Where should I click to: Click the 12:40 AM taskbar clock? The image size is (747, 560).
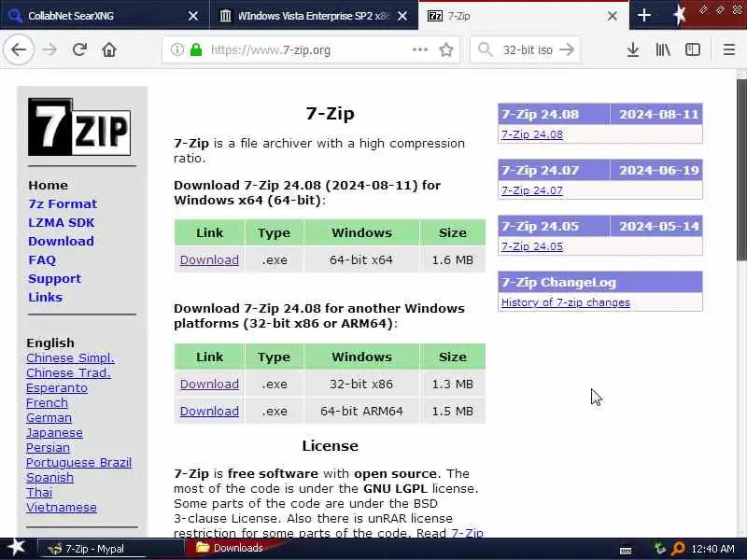pyautogui.click(x=712, y=549)
